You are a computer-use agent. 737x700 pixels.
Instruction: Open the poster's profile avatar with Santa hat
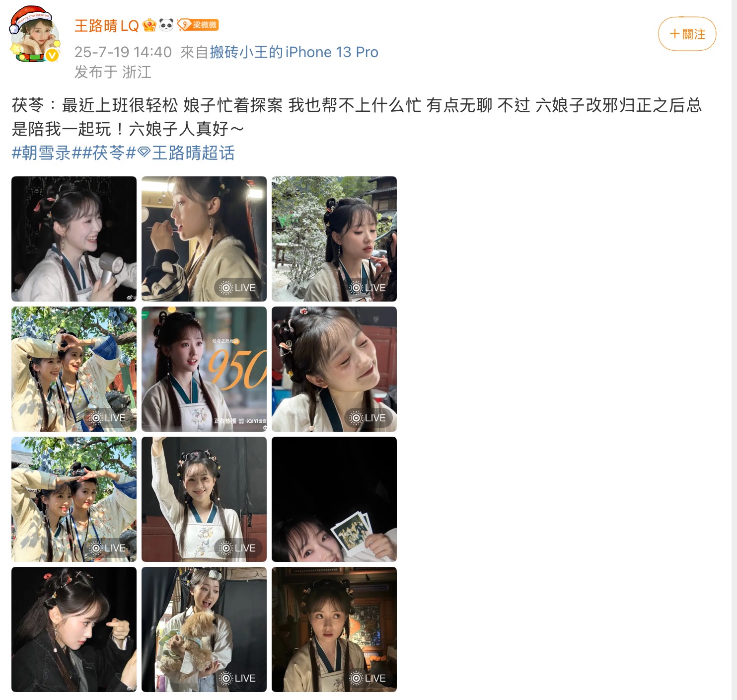(x=35, y=35)
